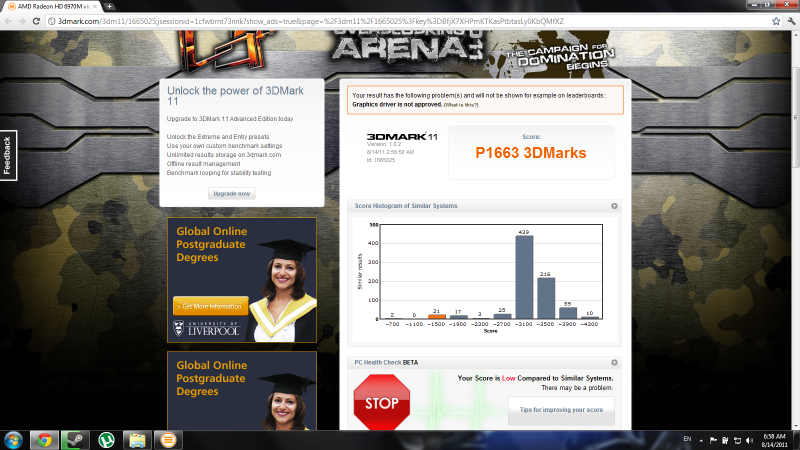This screenshot has height=450, width=800.
Task: Open Windows Explorer from the taskbar
Action: tap(137, 440)
